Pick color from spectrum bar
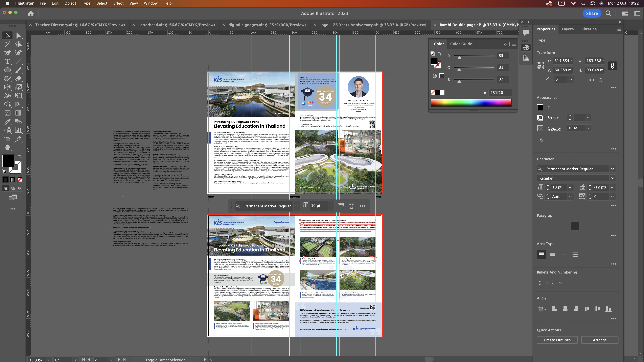The image size is (644, 362). 471,103
